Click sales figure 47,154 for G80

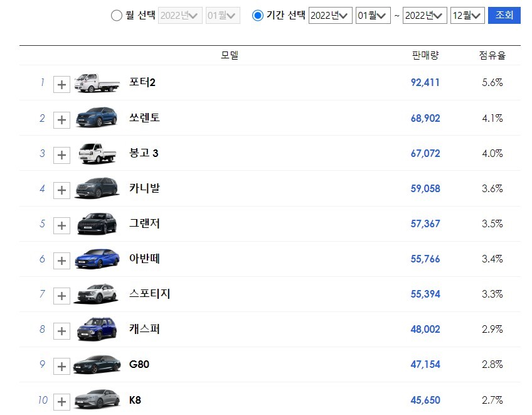tap(425, 365)
